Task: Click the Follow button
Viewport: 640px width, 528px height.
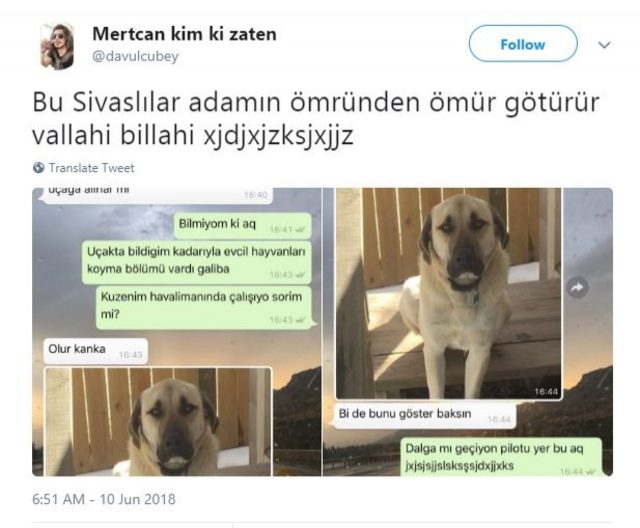Action: coord(523,44)
